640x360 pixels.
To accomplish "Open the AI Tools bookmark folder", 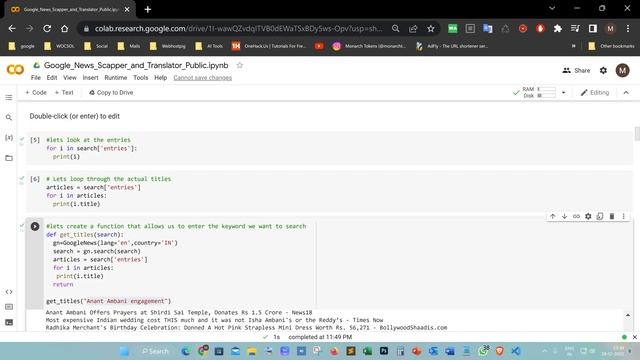I will tap(210, 46).
